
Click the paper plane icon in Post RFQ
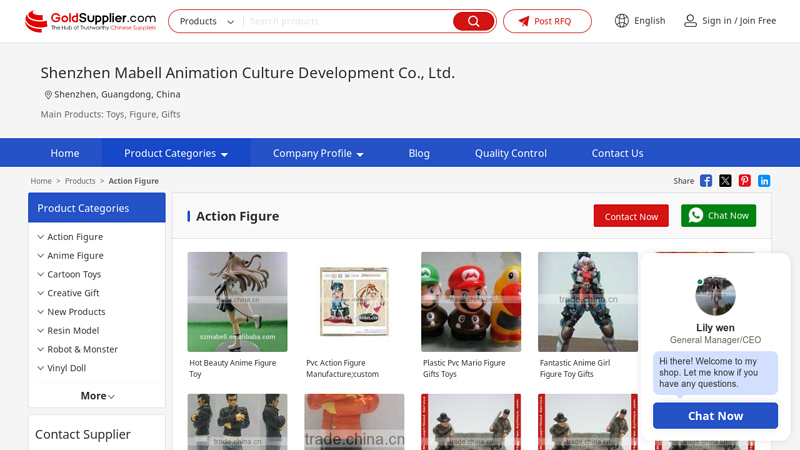(x=524, y=21)
